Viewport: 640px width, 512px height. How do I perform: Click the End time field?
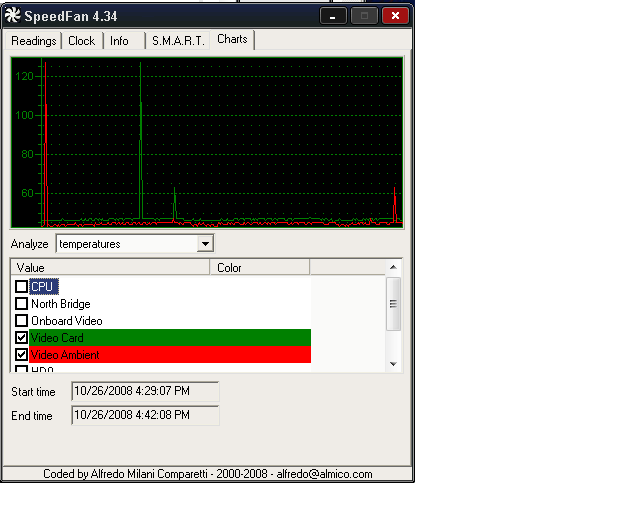(145, 415)
